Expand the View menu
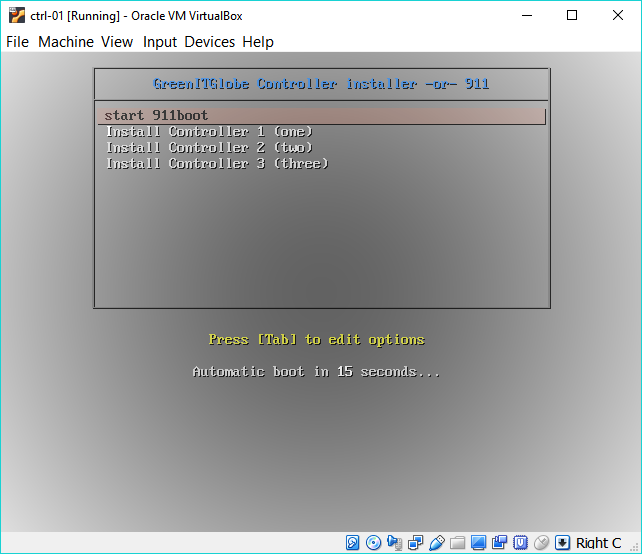This screenshot has height=554, width=642. tap(117, 42)
